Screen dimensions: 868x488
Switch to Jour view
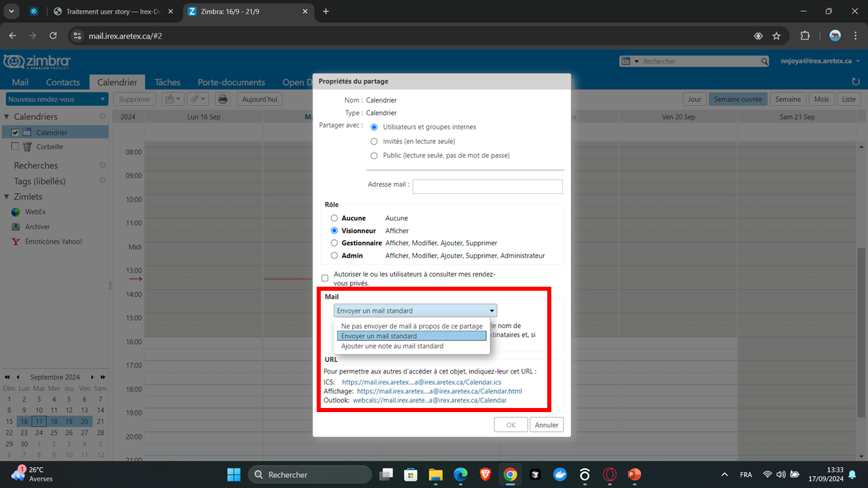point(694,99)
